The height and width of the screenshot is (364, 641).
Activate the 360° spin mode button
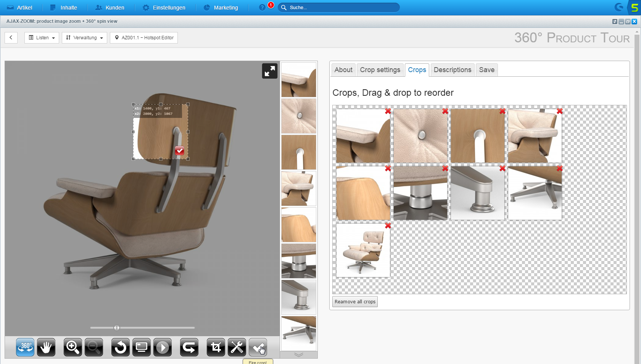point(25,347)
